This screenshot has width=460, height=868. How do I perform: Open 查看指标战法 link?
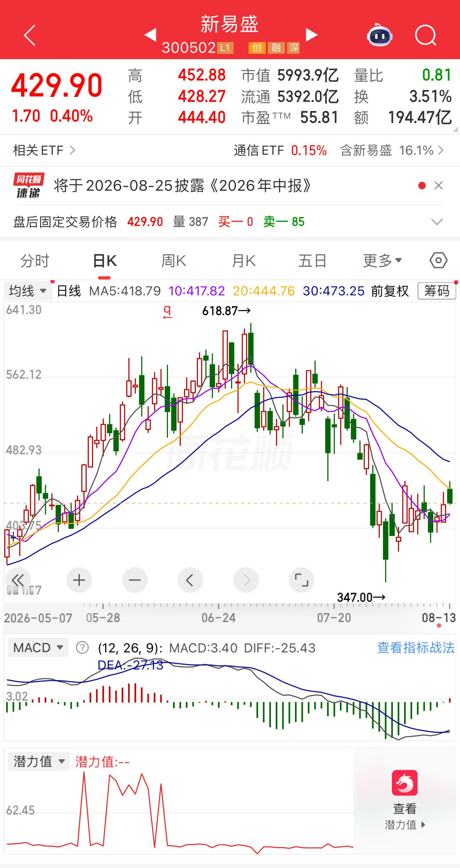pos(416,647)
